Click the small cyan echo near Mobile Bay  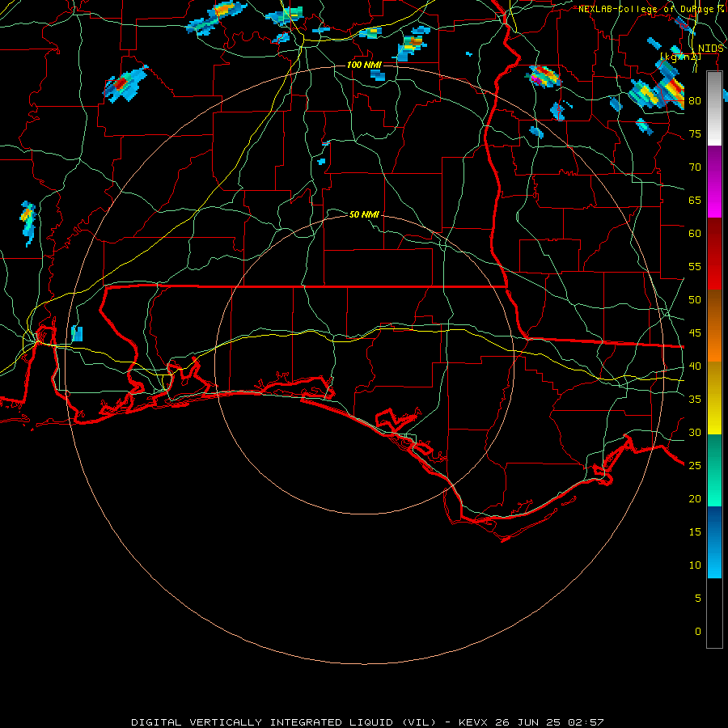tap(77, 334)
